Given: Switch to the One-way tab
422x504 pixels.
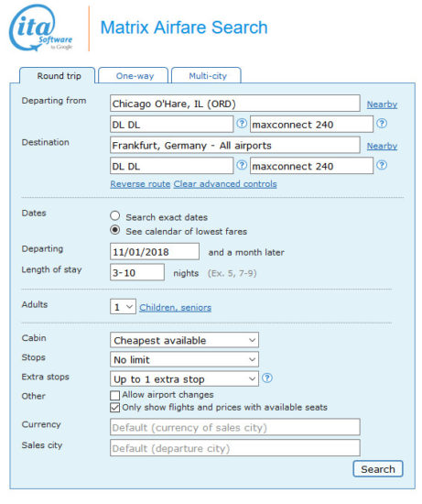Looking at the screenshot, I should click(134, 76).
